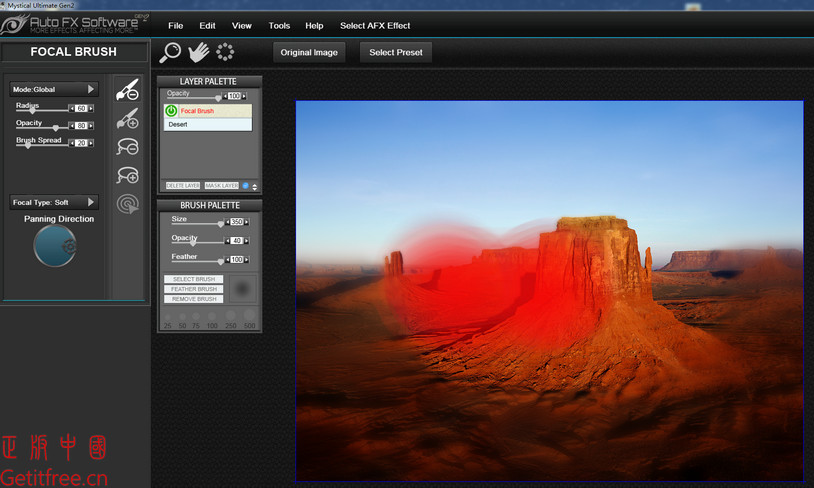Click the Feather value field showing 100
The height and width of the screenshot is (488, 814).
[237, 260]
